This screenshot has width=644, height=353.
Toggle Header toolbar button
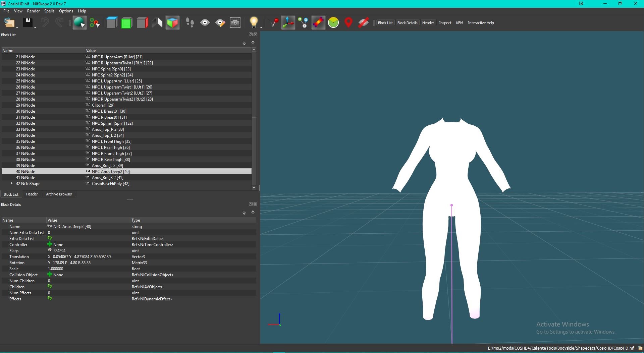click(x=428, y=23)
